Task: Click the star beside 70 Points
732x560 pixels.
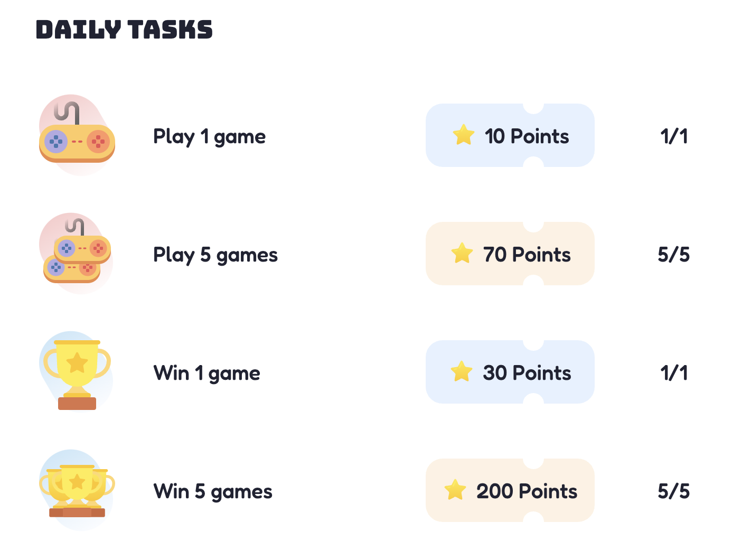Action: pos(462,254)
